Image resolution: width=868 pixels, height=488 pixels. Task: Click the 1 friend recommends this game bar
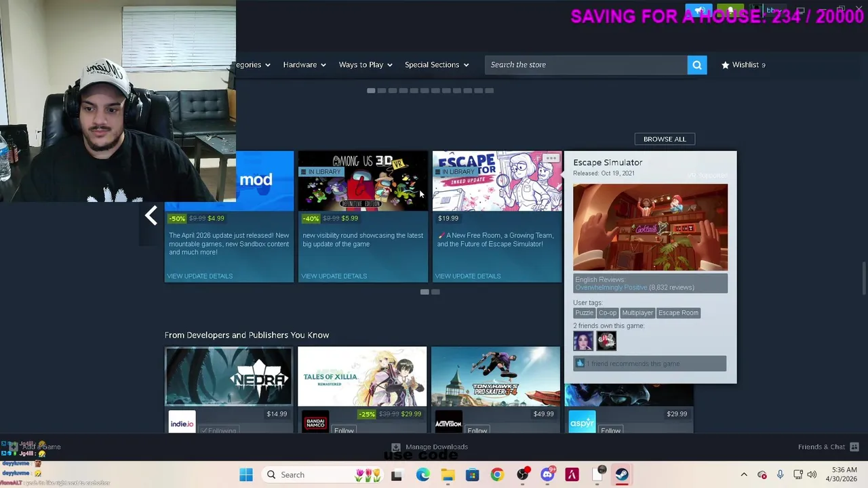point(650,363)
